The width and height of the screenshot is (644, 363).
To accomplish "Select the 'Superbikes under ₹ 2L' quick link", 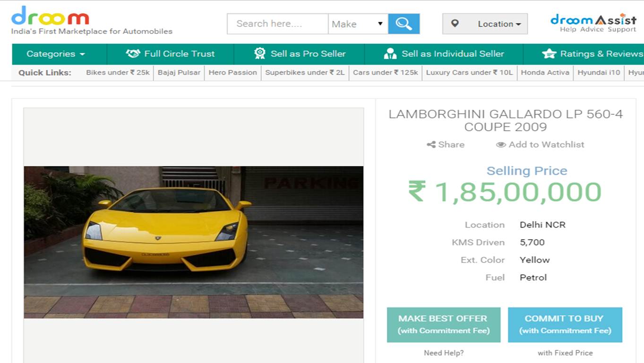I will pos(305,73).
